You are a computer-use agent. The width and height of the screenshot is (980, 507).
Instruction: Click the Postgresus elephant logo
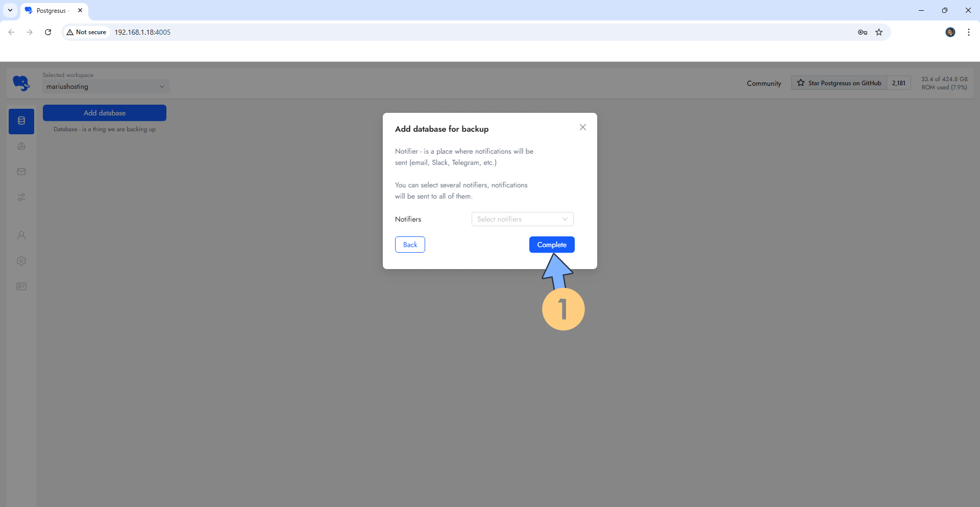point(21,83)
